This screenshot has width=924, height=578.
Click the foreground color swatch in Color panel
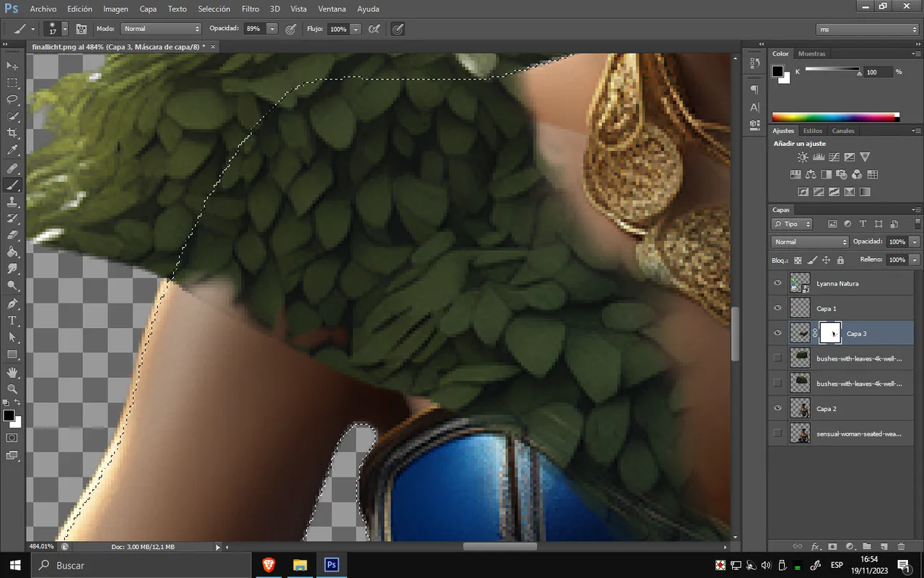[x=777, y=71]
